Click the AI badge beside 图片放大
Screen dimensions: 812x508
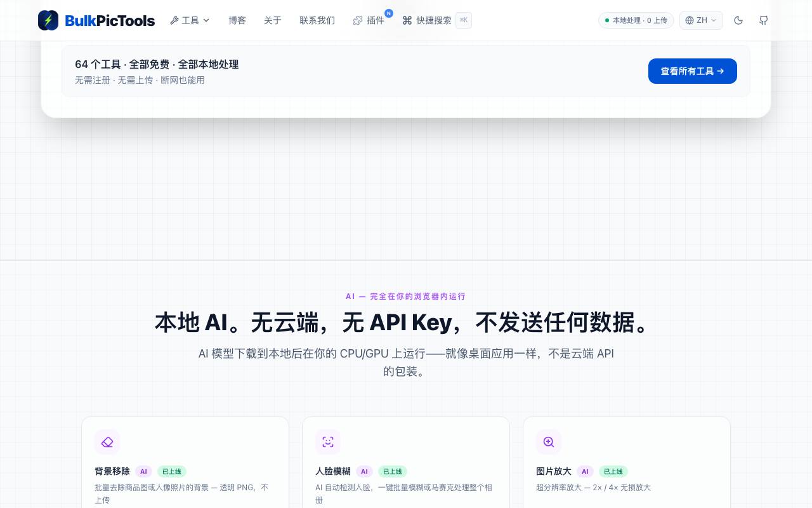pyautogui.click(x=585, y=471)
